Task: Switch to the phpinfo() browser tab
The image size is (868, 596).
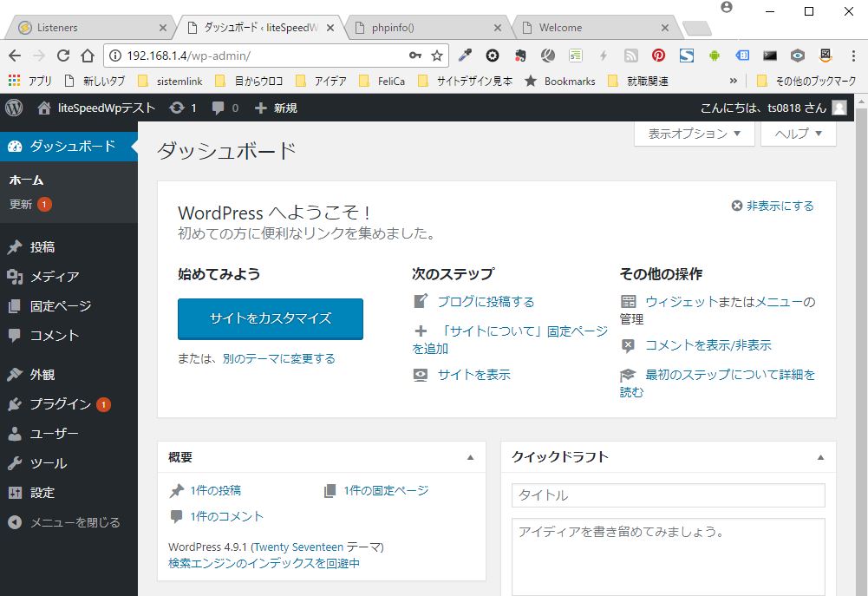Action: click(427, 28)
